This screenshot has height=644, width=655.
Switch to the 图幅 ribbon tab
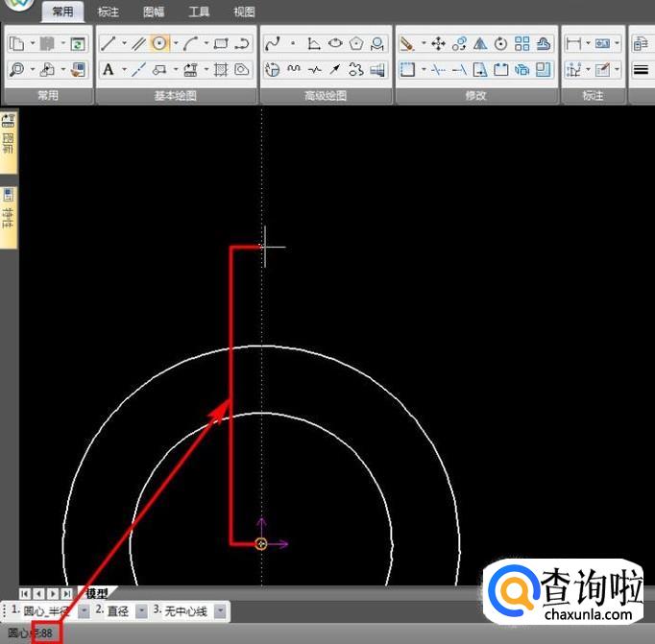154,12
